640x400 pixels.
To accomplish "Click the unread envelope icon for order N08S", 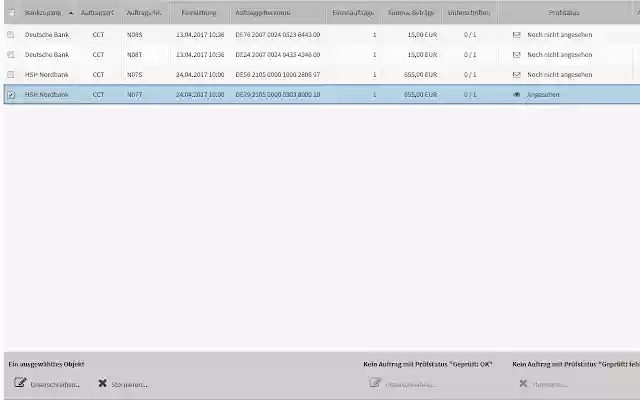I will [516, 35].
